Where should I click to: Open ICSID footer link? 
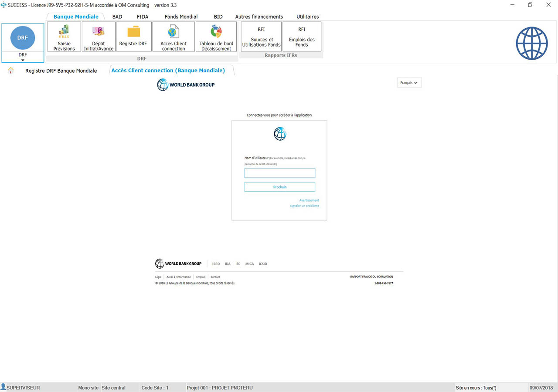pyautogui.click(x=263, y=264)
